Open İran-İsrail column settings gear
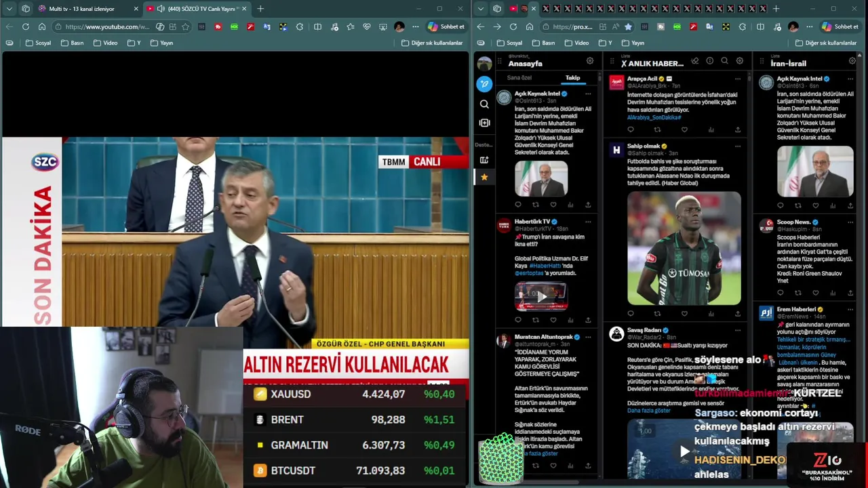This screenshot has height=488, width=868. pos(852,61)
